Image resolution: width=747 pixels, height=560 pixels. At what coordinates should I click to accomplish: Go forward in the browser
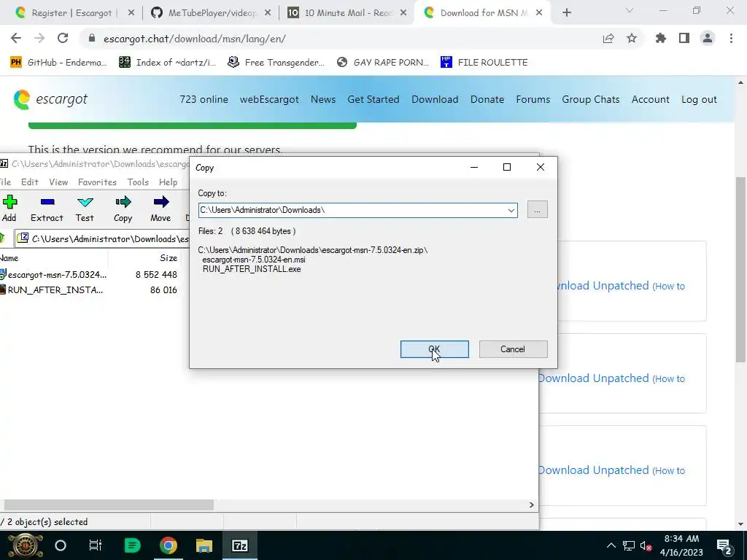click(39, 39)
